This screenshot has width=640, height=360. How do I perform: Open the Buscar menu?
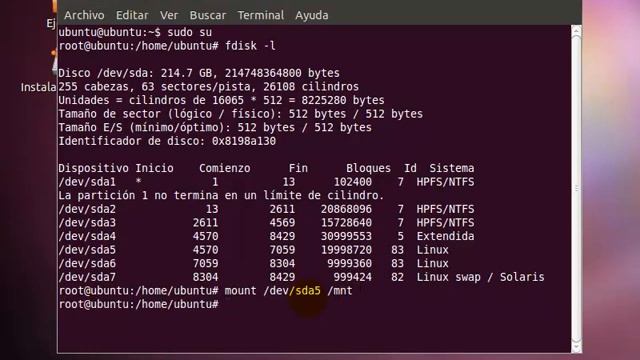coord(208,16)
